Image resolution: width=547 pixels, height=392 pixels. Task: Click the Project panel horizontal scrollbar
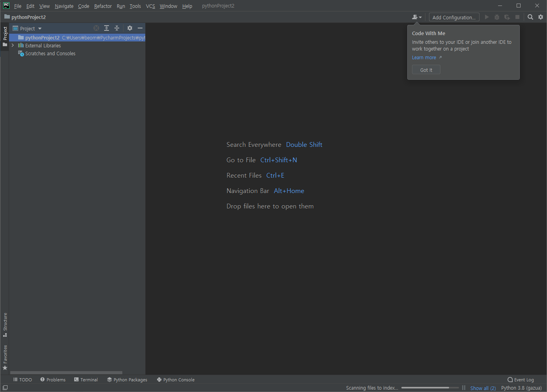pyautogui.click(x=66, y=373)
